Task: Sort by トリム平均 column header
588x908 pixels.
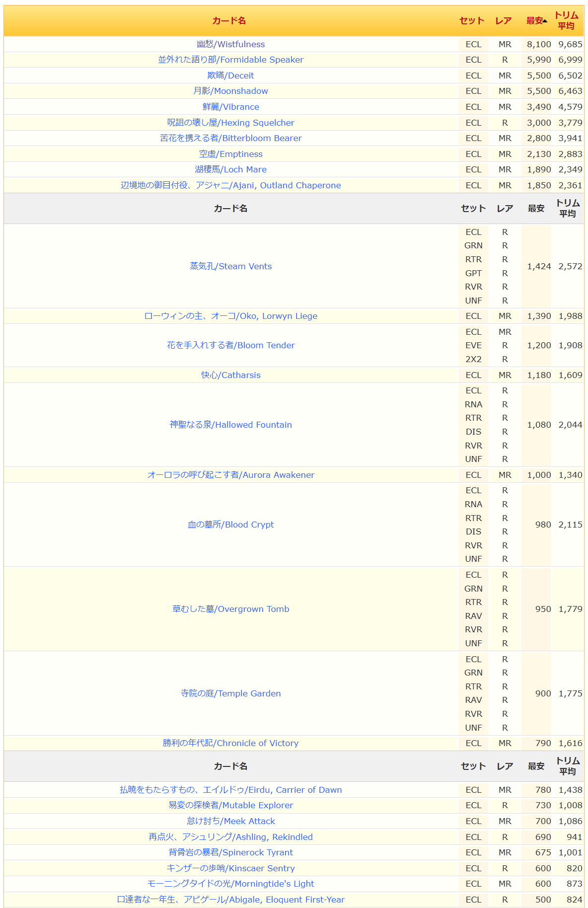Action: tap(566, 21)
